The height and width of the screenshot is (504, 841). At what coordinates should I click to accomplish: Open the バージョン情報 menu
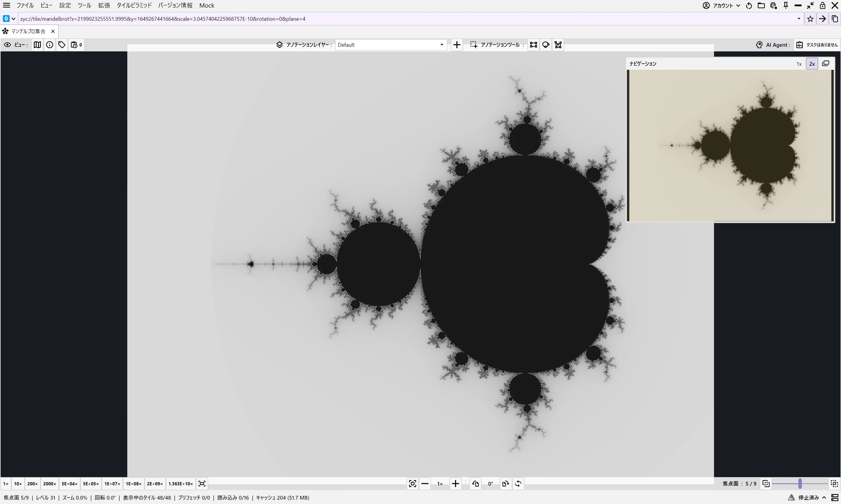[175, 5]
